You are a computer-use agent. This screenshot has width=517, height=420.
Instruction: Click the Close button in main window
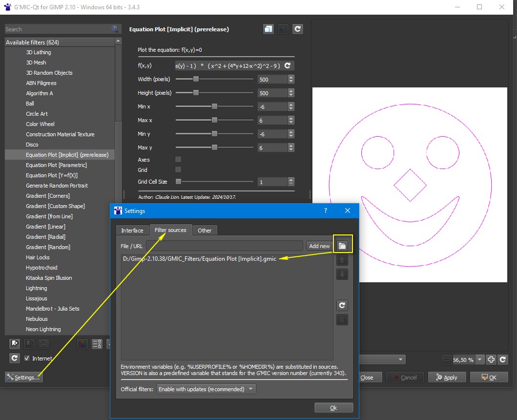[x=370, y=377]
